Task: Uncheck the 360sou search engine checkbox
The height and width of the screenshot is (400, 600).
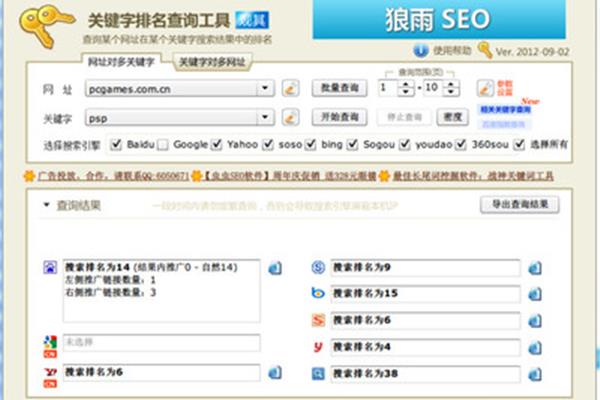Action: [461, 144]
